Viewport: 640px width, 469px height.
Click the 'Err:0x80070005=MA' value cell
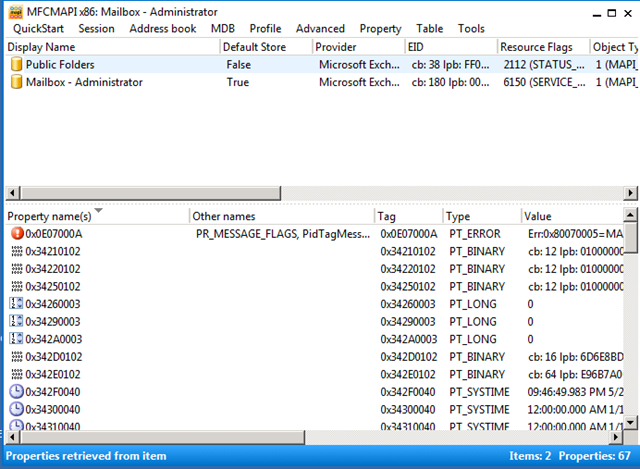575,233
